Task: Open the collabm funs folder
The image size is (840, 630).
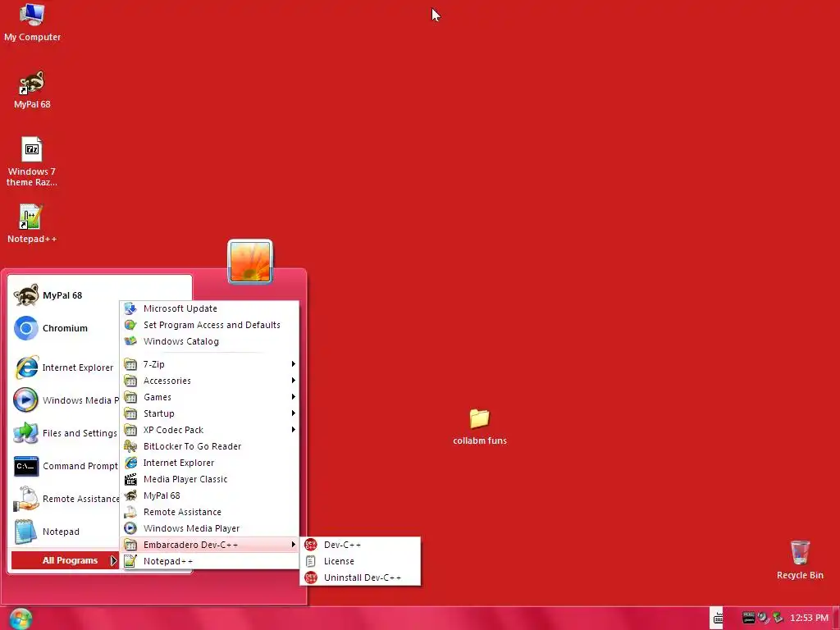Action: (x=479, y=427)
